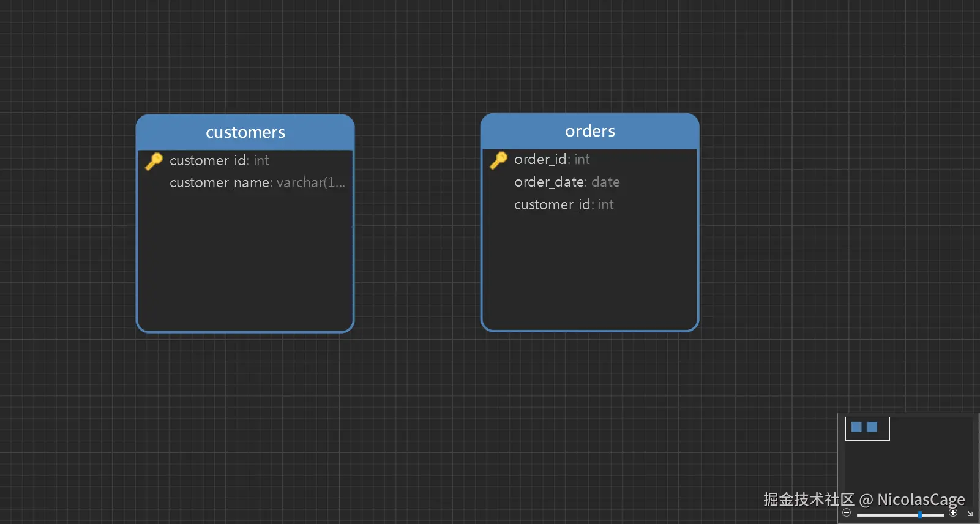Viewport: 980px width, 524px height.
Task: Click the empty body of orders table
Action: click(x=589, y=269)
